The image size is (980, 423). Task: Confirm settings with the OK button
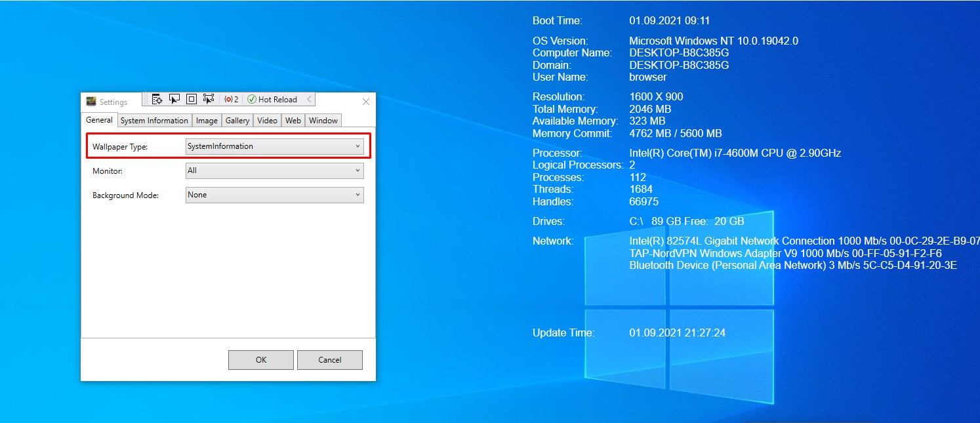261,359
